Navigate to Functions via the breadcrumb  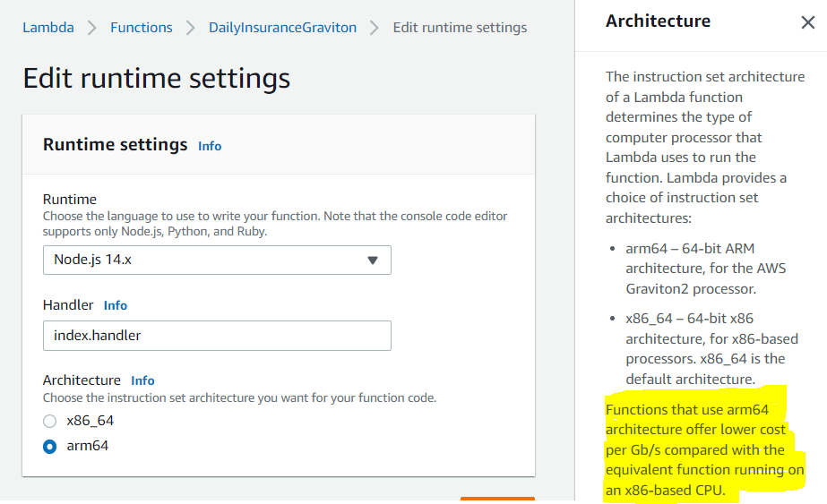click(141, 28)
